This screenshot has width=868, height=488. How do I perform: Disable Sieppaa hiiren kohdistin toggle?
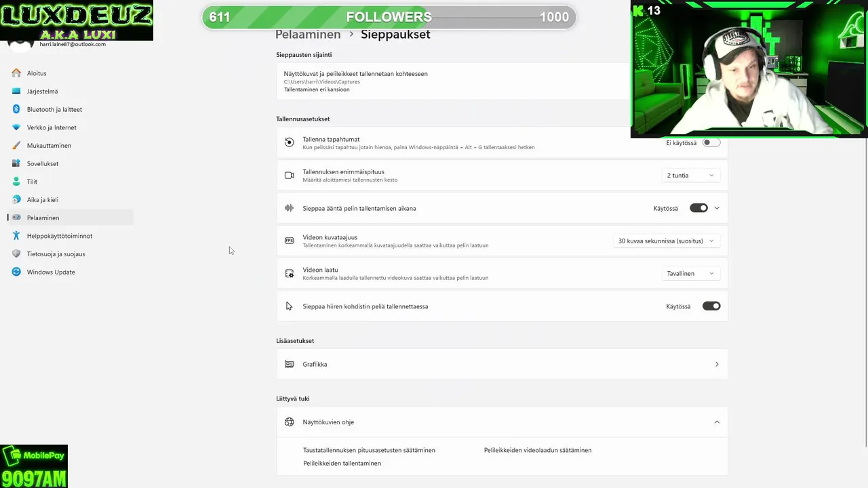[x=711, y=306]
